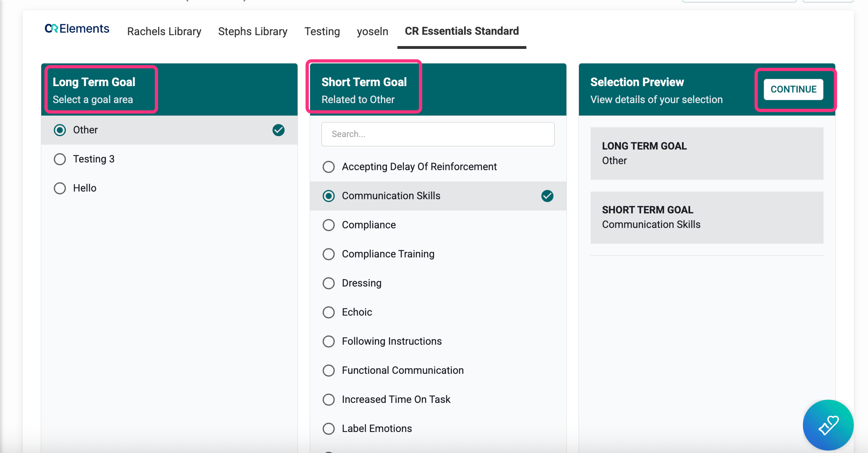Focus the short term goal Search field
This screenshot has width=868, height=453.
(438, 134)
